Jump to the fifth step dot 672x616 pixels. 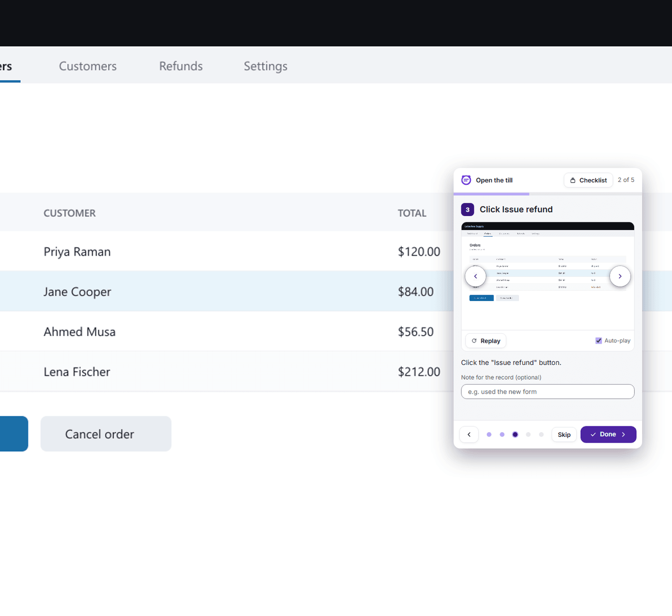541,435
